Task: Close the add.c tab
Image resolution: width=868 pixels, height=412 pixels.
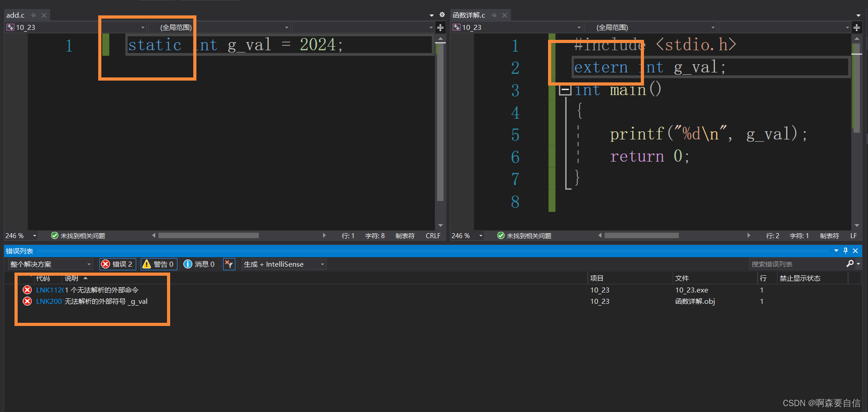Action: (x=44, y=15)
